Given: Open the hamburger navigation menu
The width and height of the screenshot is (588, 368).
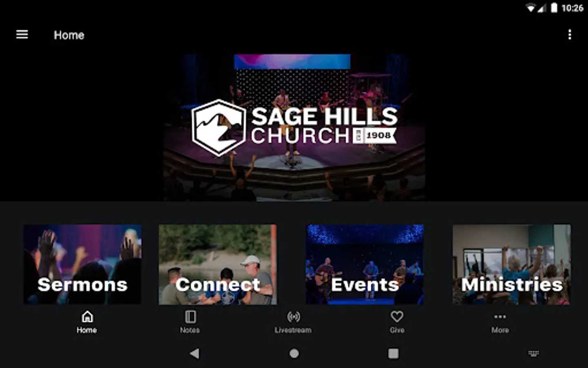Looking at the screenshot, I should (22, 35).
